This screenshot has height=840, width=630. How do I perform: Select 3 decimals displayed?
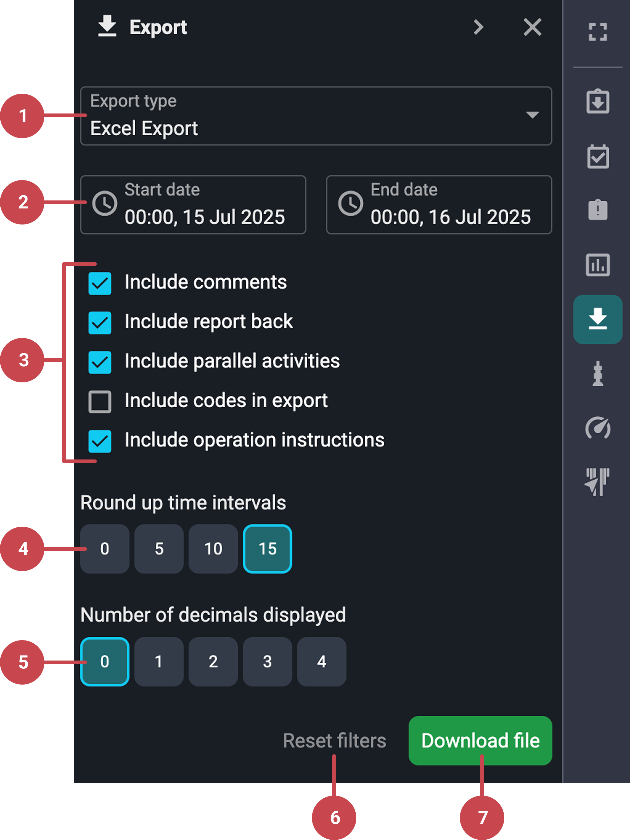[x=267, y=661]
